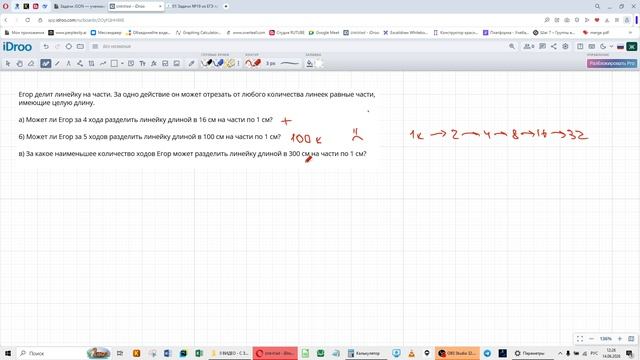Click the save icon in toolbar
This screenshot has width=640, height=360.
(x=165, y=63)
